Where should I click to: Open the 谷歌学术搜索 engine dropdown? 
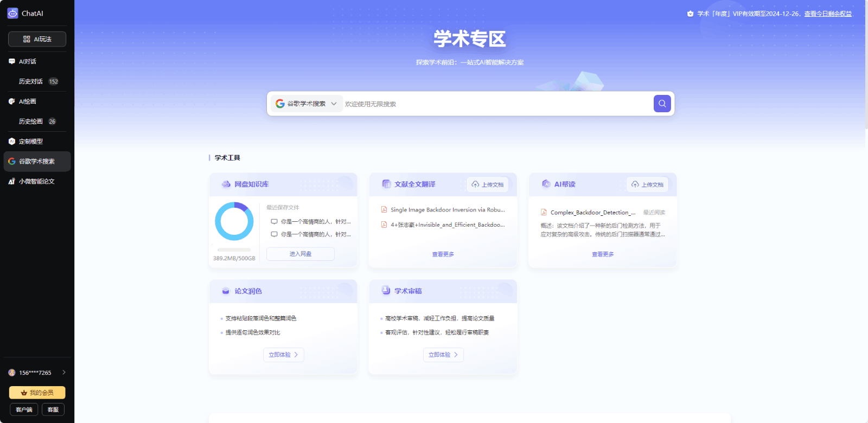click(307, 104)
